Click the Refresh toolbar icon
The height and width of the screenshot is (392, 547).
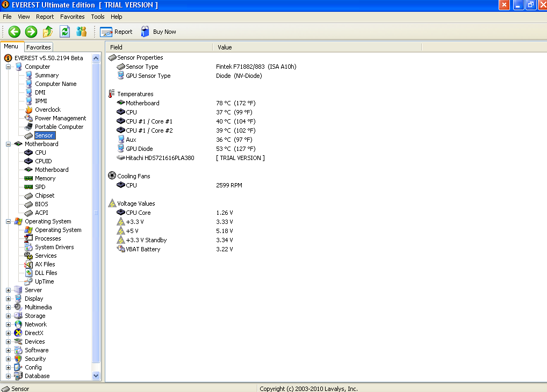[64, 32]
